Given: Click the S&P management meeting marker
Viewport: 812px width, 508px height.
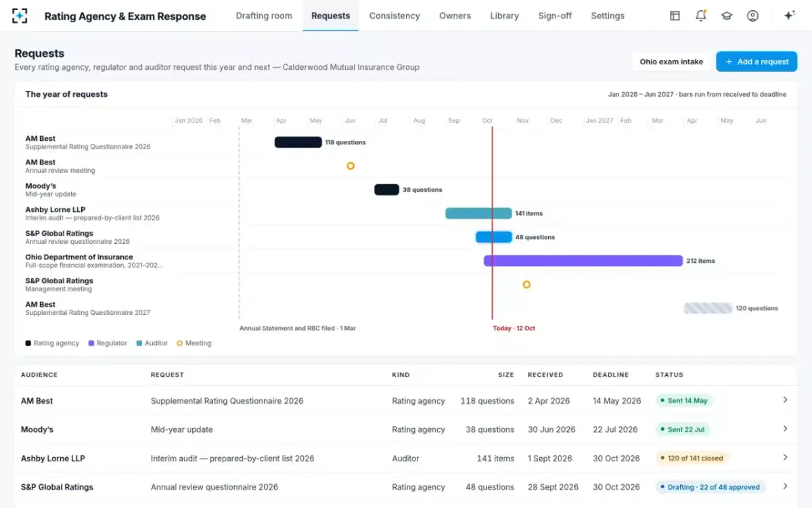Looking at the screenshot, I should (x=526, y=284).
